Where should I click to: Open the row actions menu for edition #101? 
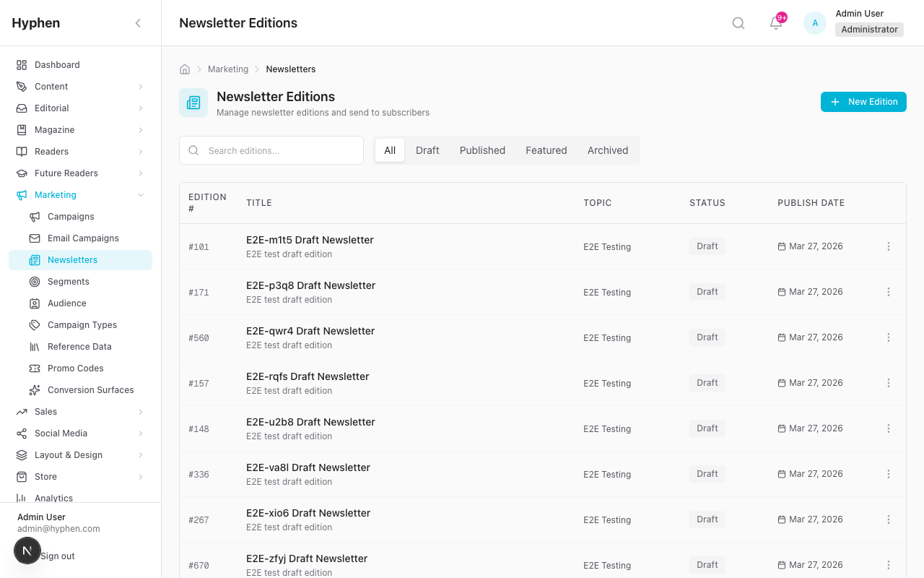pyautogui.click(x=889, y=246)
